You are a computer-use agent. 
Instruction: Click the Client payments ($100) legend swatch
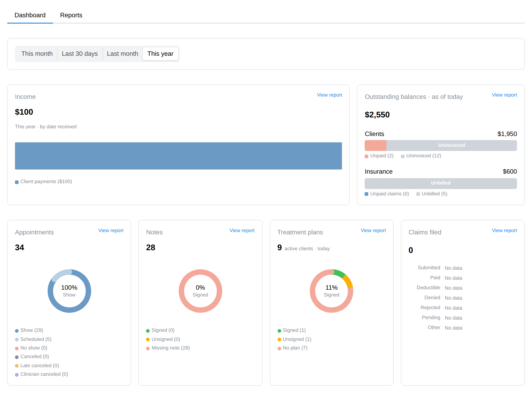17,182
